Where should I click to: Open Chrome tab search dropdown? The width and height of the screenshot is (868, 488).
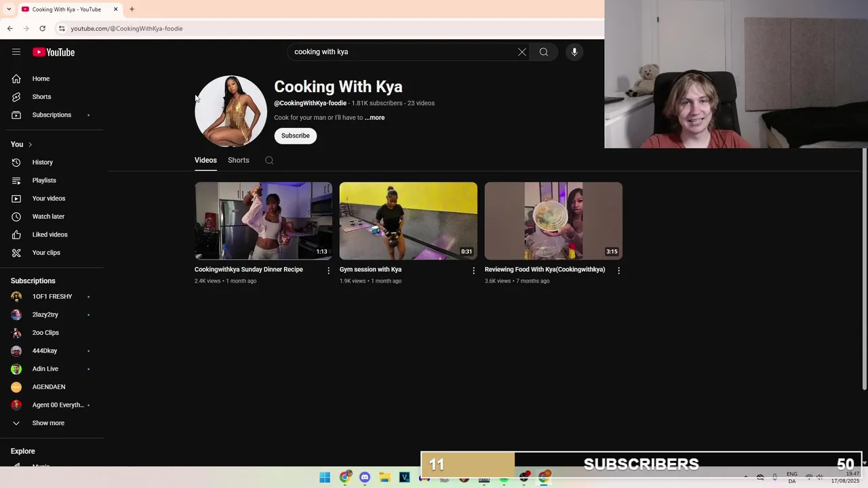[8, 9]
